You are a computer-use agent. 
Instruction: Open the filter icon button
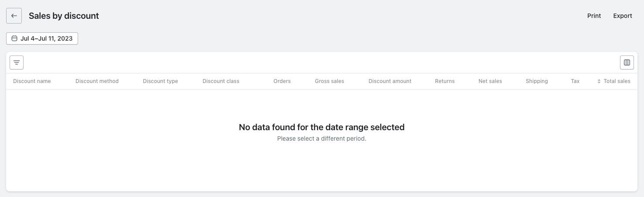pos(17,62)
